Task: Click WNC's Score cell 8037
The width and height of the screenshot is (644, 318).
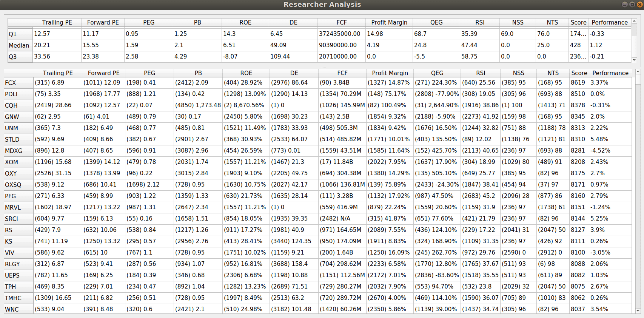Action: click(x=579, y=309)
